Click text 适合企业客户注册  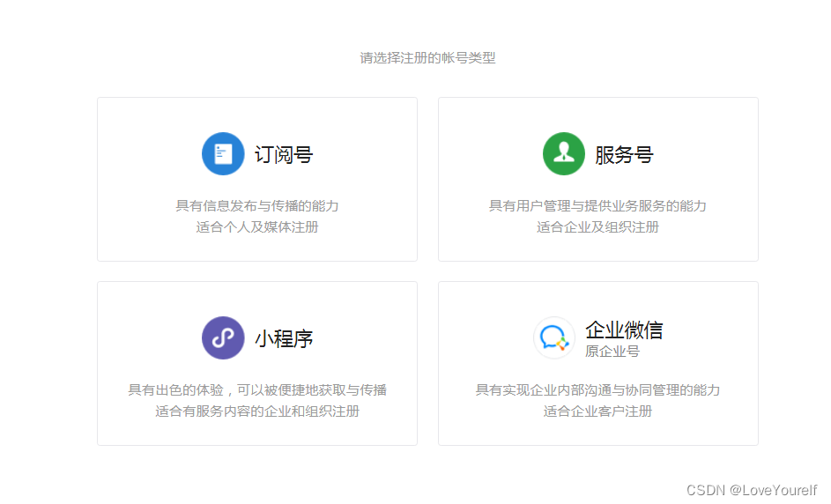[597, 411]
